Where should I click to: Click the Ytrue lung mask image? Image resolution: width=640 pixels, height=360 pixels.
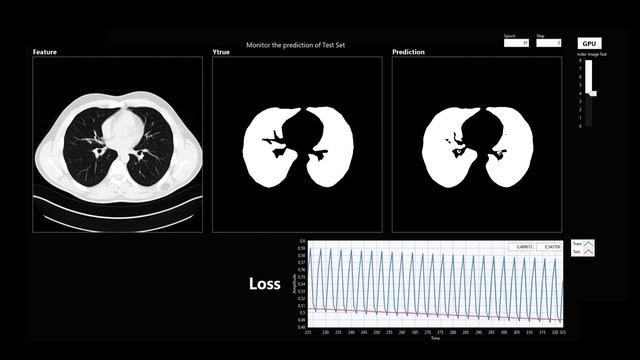point(297,144)
